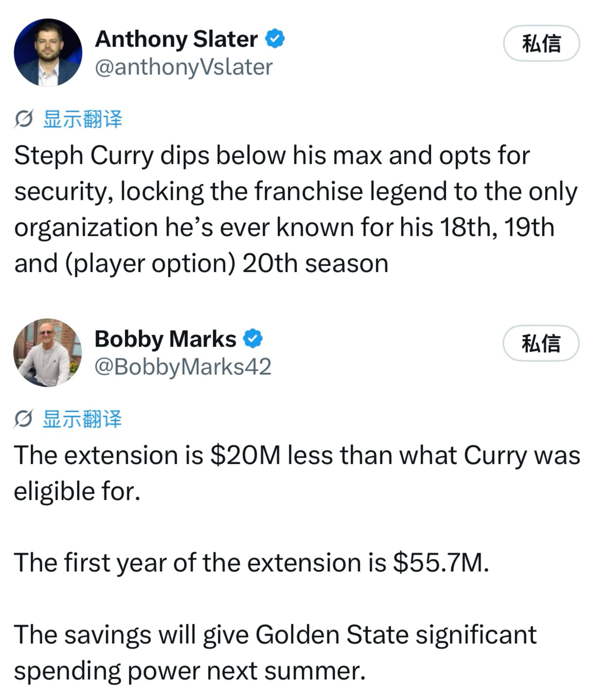Image resolution: width=606 pixels, height=700 pixels.
Task: Select the Bobby Marks display name
Action: click(x=165, y=339)
